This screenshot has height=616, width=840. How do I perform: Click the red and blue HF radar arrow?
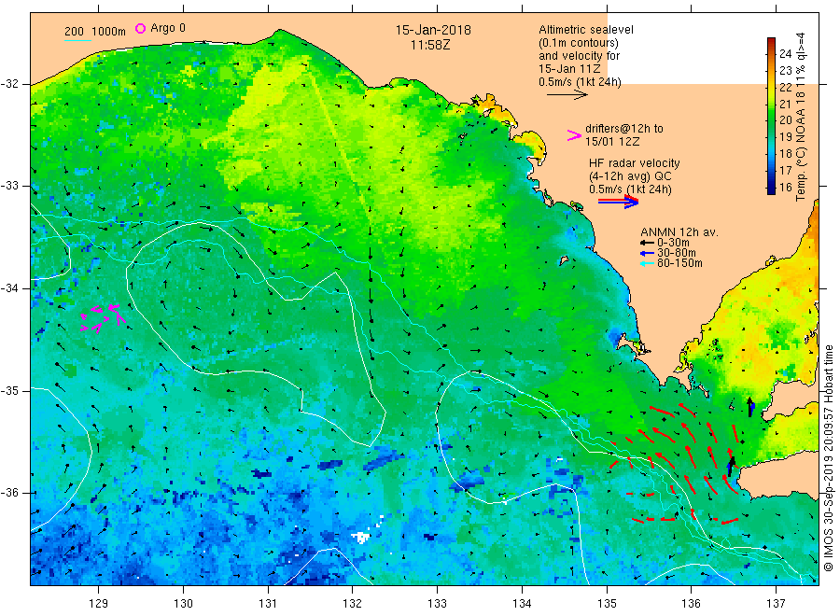click(618, 202)
